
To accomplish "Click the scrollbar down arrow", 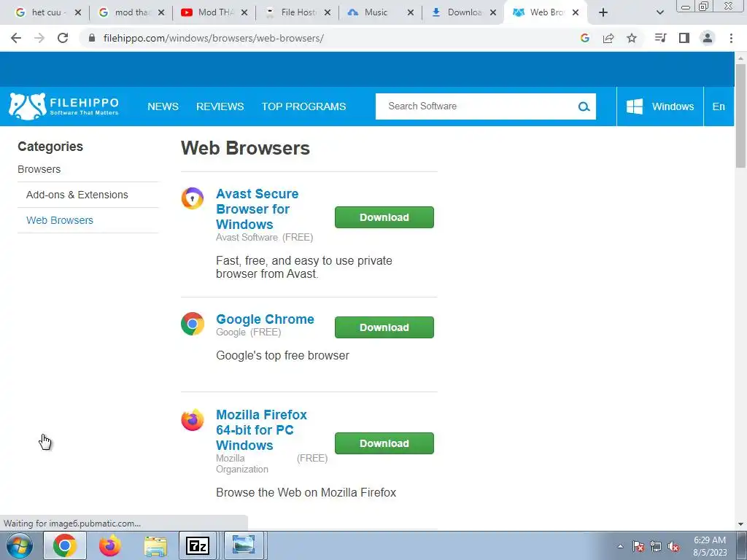I will coord(740,524).
